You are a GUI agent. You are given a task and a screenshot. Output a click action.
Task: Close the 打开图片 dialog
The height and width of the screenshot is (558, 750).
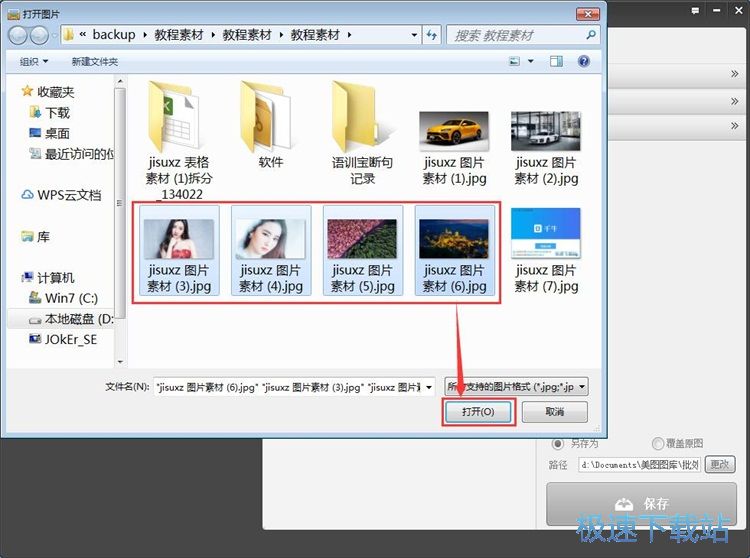point(588,14)
